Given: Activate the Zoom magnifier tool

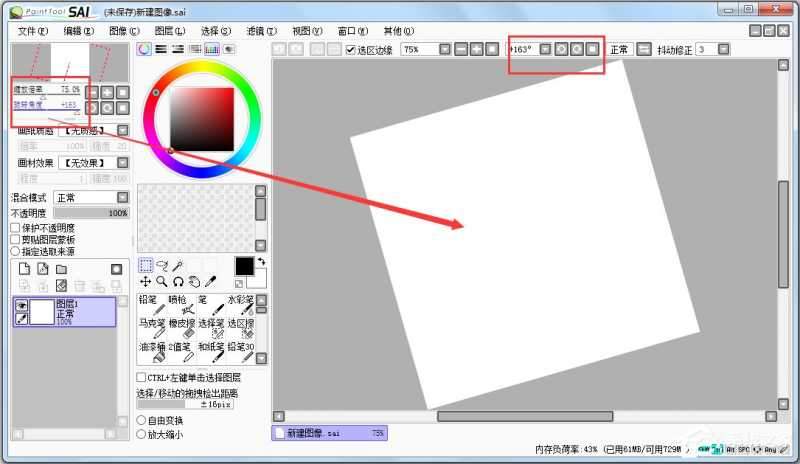Looking at the screenshot, I should 161,282.
